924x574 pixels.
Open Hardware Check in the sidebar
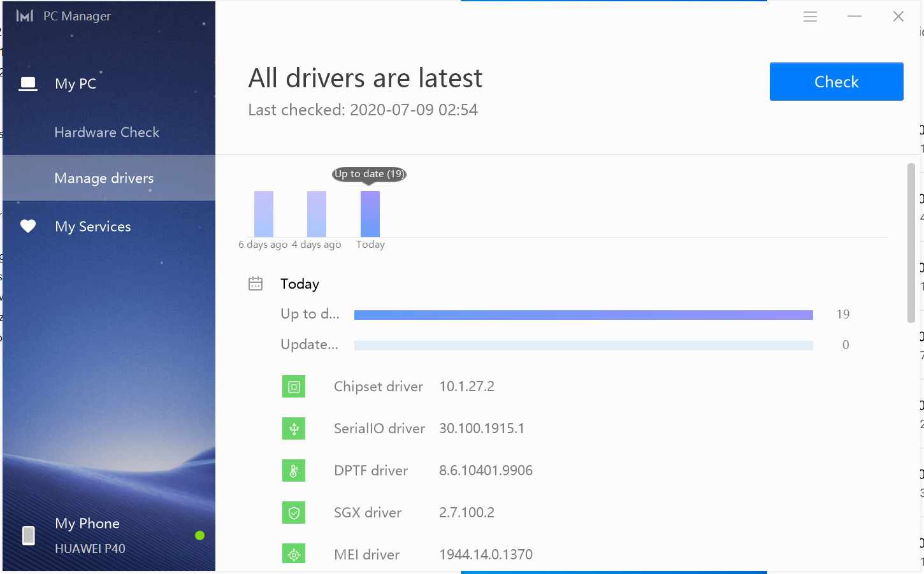coord(107,133)
